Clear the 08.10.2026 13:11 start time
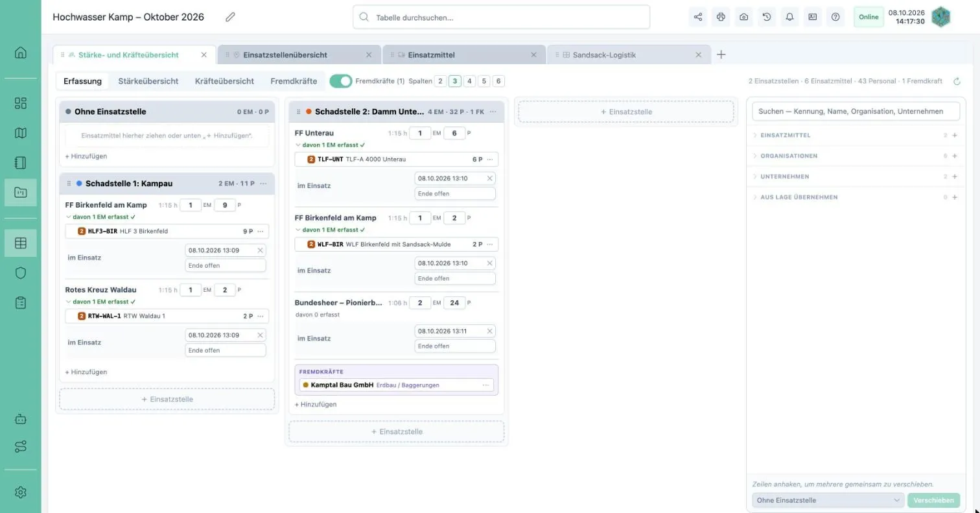Viewport: 980px width, 513px height. click(490, 331)
